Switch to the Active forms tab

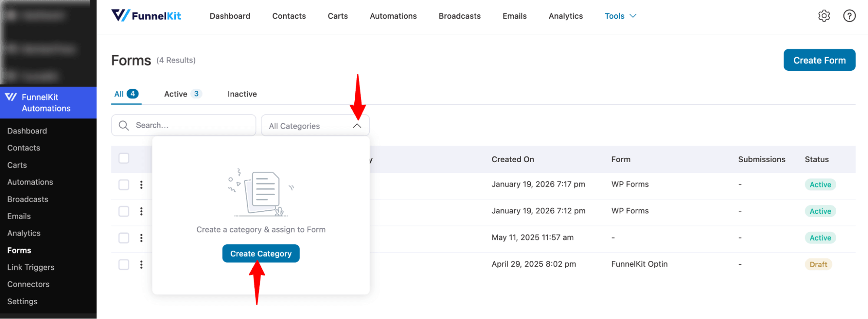point(182,94)
